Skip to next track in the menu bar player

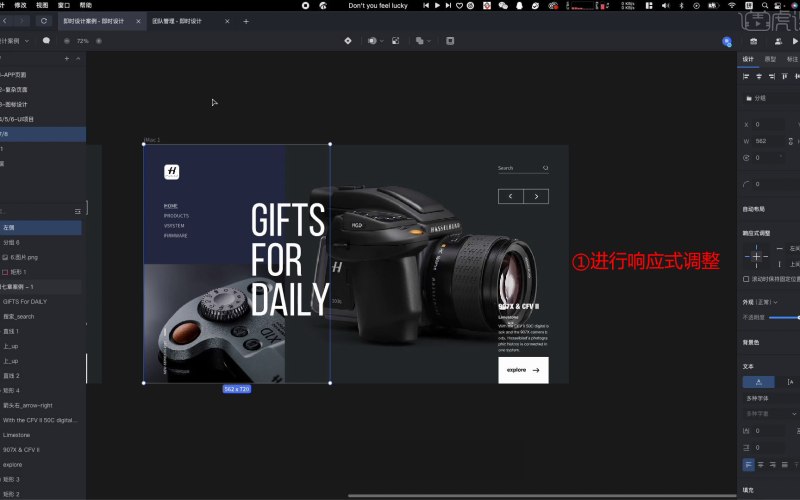point(448,6)
